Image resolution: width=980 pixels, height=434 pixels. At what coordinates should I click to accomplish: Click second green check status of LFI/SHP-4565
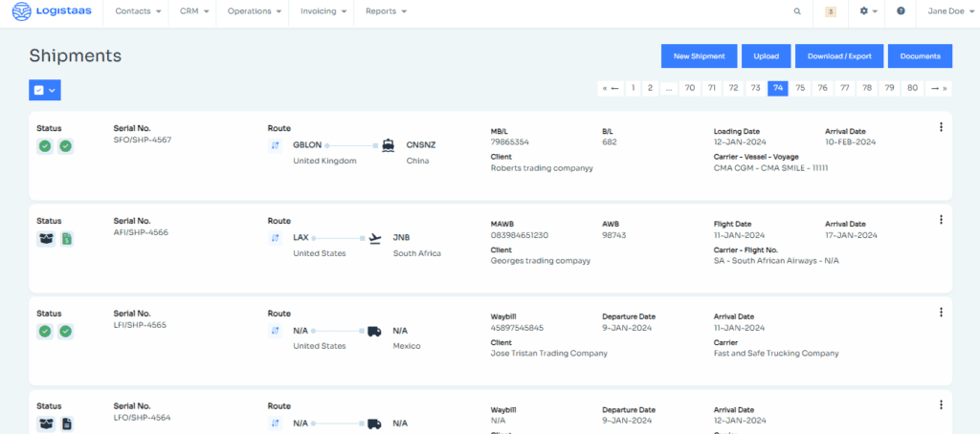(x=66, y=332)
